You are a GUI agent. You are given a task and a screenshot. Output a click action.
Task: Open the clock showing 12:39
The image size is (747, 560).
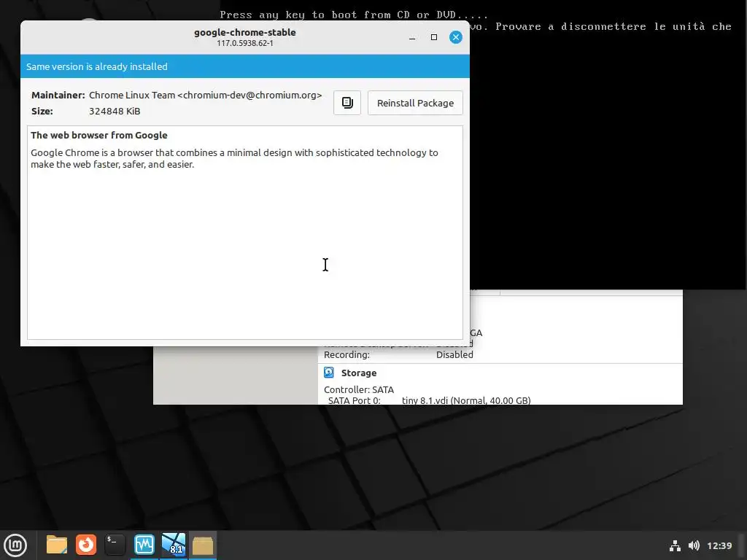tap(719, 545)
